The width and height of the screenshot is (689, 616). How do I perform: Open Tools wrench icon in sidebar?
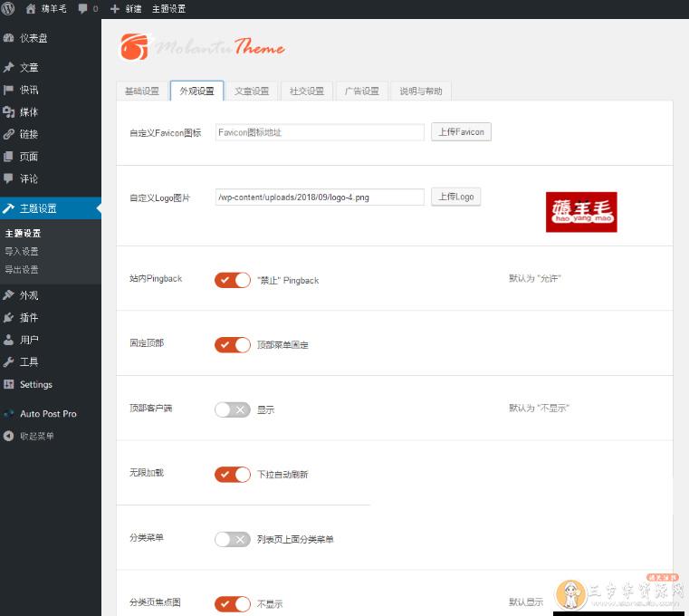[9, 361]
